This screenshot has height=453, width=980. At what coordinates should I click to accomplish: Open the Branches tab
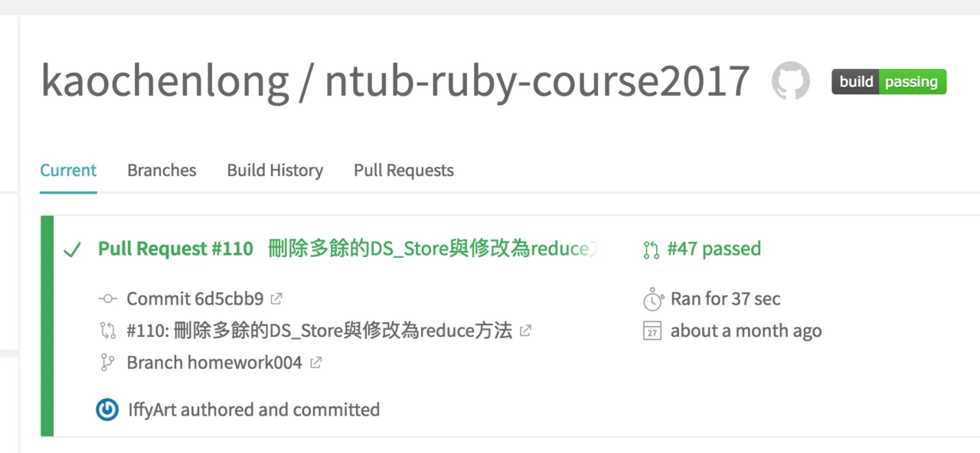point(162,170)
